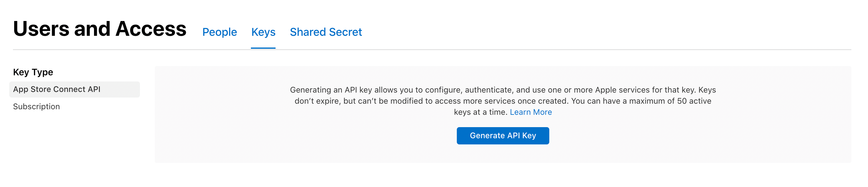
Task: Select App Store Connect API key type
Action: [x=57, y=89]
